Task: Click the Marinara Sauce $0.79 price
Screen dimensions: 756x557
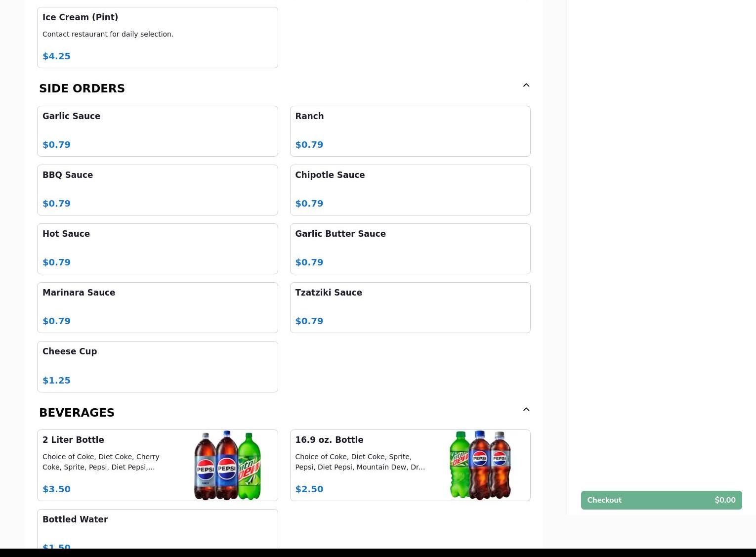Action: pyautogui.click(x=56, y=321)
